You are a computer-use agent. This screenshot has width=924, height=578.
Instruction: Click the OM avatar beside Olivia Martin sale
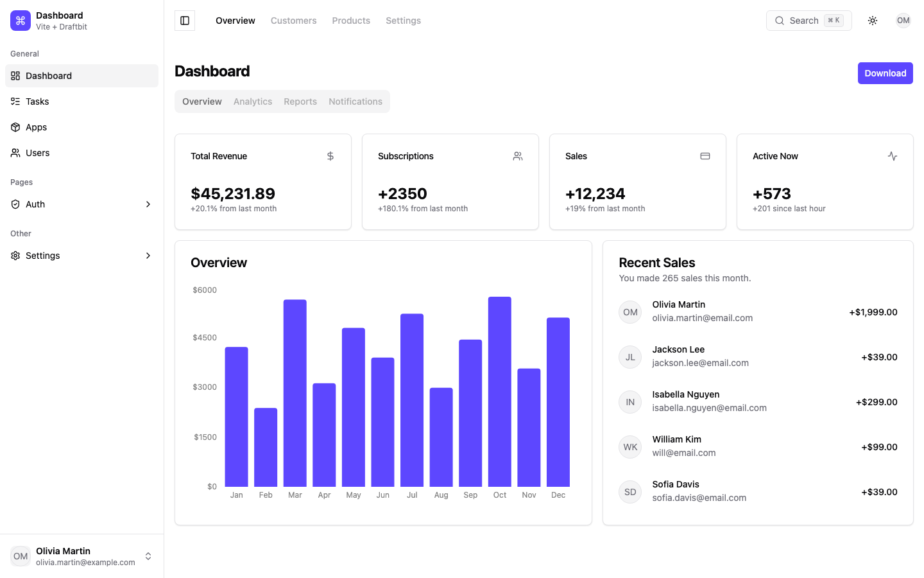[x=630, y=312]
